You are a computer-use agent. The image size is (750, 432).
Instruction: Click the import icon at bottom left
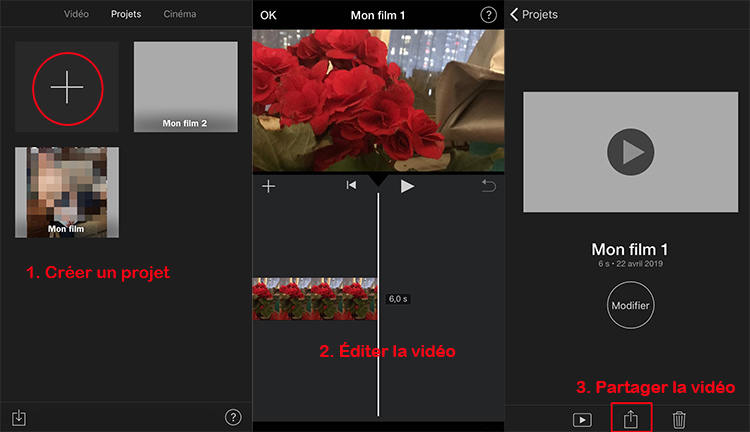point(19,418)
